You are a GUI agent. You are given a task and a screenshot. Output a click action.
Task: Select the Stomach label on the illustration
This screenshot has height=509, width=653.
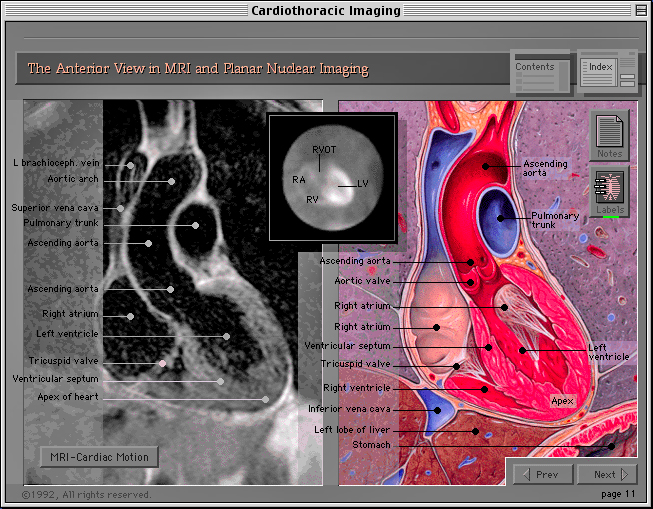click(371, 445)
